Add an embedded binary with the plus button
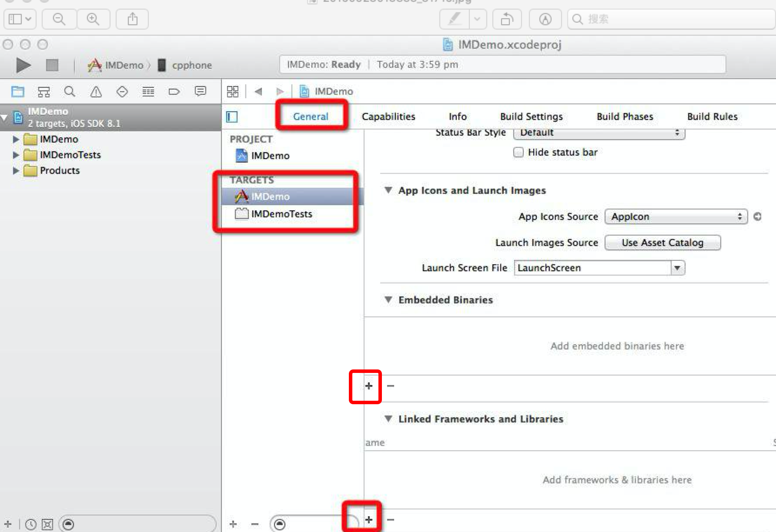 369,386
